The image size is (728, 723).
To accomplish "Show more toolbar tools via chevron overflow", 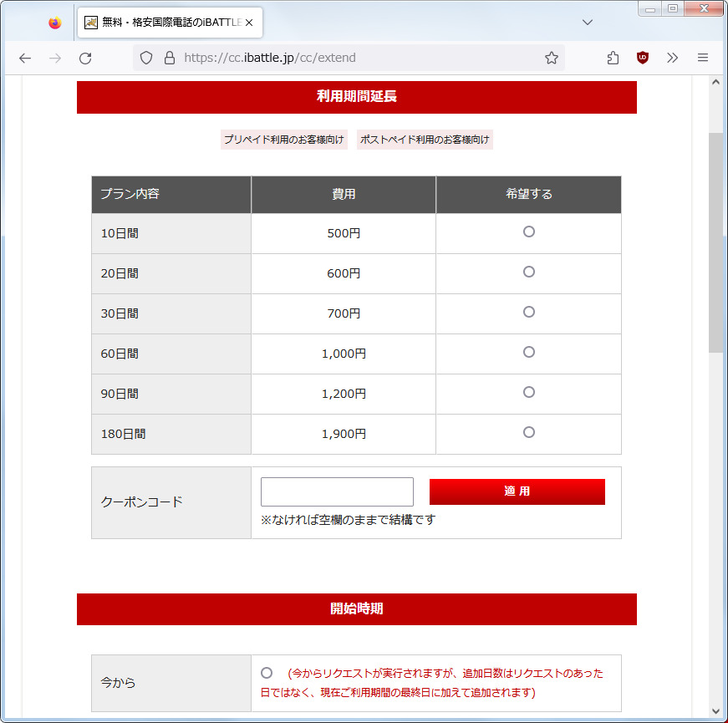I will coord(673,58).
